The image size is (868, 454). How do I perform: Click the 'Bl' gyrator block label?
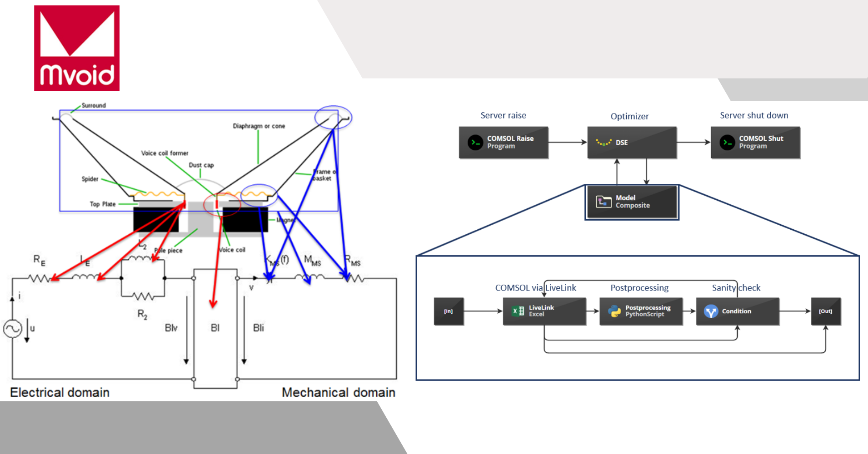pos(215,328)
